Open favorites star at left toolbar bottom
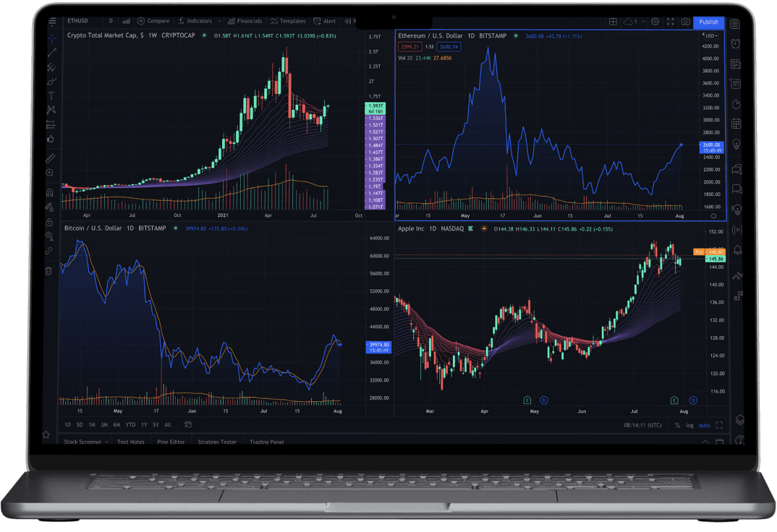777x532 pixels. coord(46,434)
